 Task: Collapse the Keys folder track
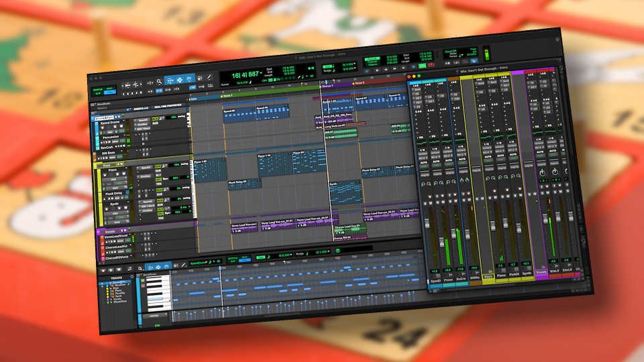coord(95,166)
